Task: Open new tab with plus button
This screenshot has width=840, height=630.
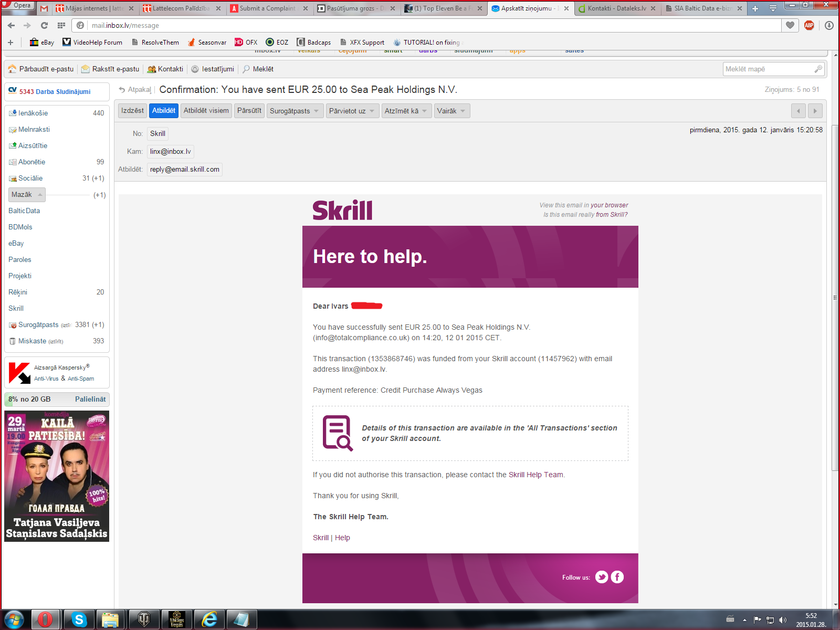Action: pos(755,8)
